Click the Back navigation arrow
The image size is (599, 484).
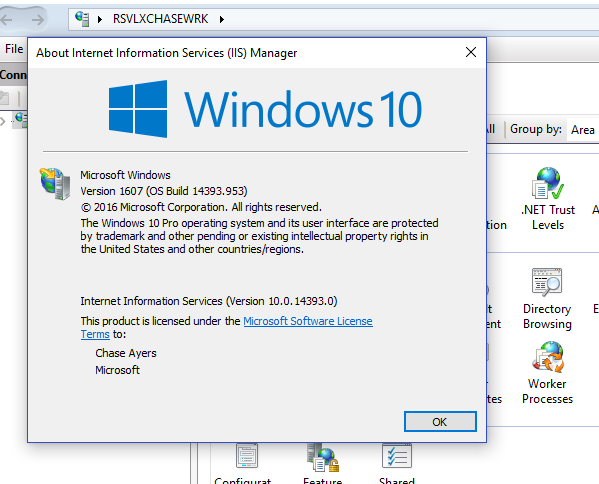6,19
